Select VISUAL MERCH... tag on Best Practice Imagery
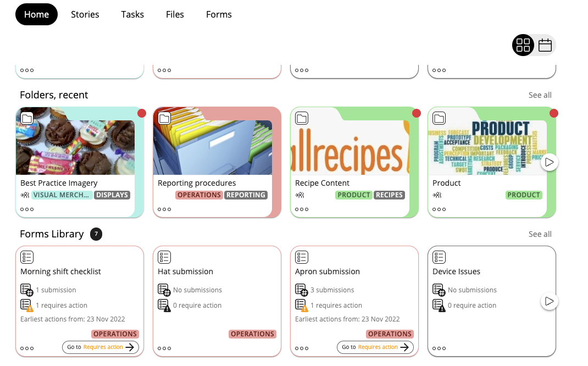The width and height of the screenshot is (588, 366). tap(61, 195)
